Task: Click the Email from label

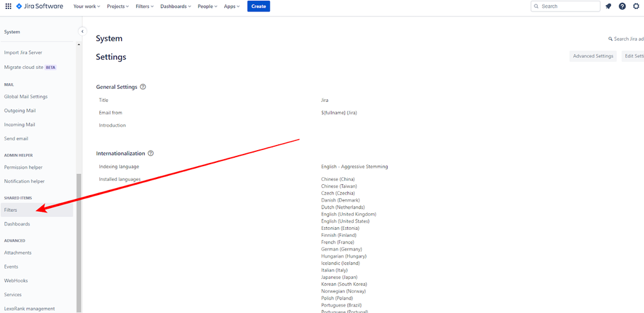Action: (x=111, y=113)
